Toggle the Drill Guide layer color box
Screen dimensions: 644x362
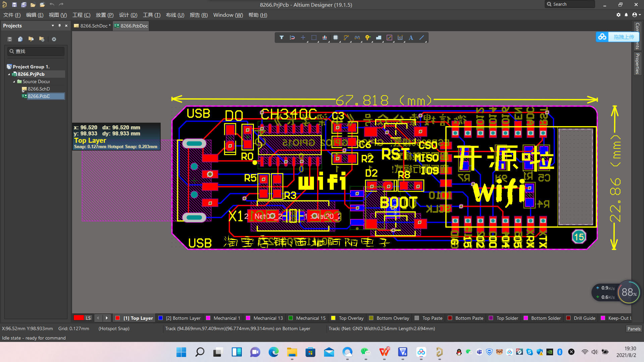coord(568,318)
